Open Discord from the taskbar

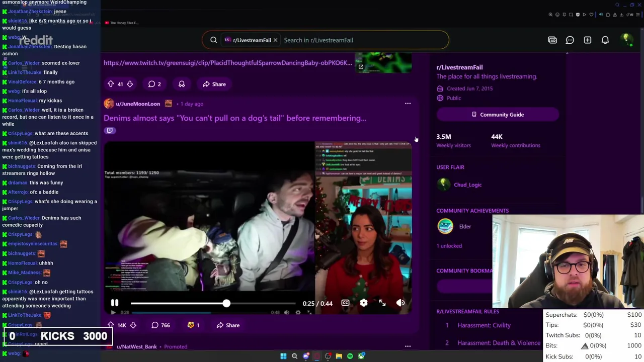tap(305, 356)
